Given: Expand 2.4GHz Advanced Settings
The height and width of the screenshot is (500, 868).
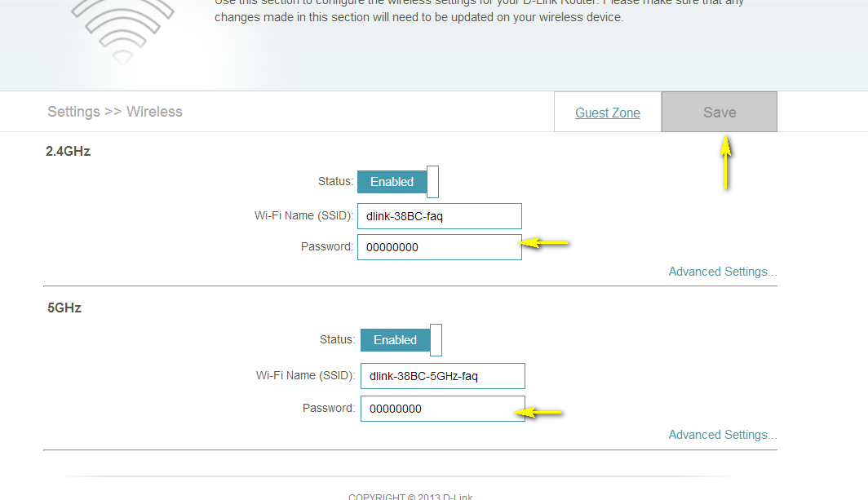Looking at the screenshot, I should [x=722, y=272].
